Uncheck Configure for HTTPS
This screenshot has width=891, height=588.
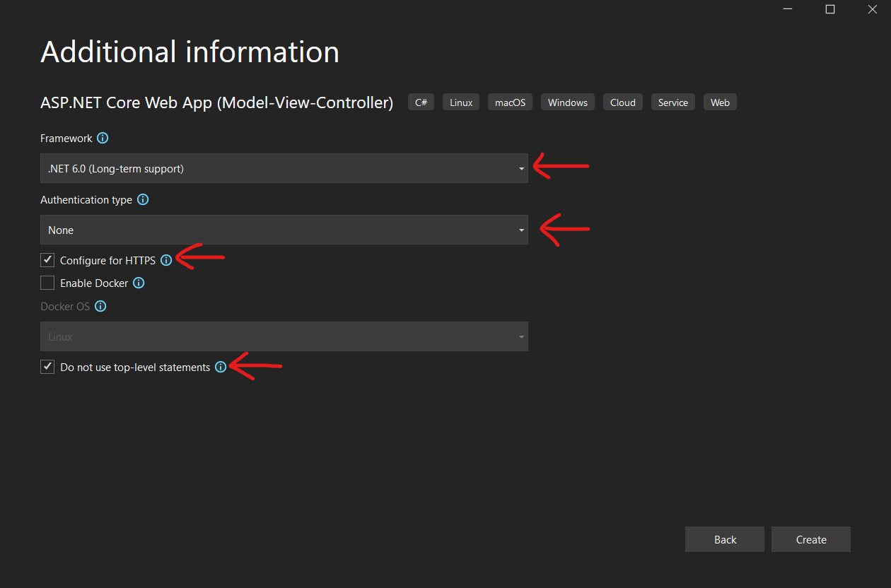coord(47,260)
